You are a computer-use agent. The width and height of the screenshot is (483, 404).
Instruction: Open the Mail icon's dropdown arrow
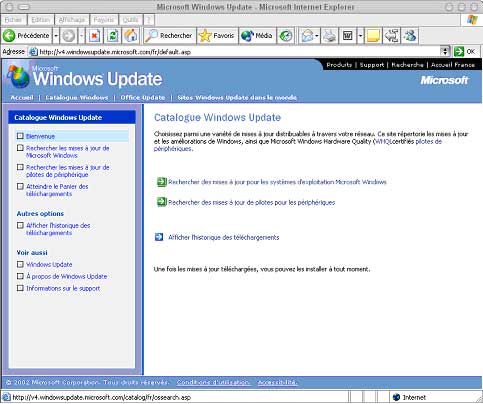click(x=317, y=35)
